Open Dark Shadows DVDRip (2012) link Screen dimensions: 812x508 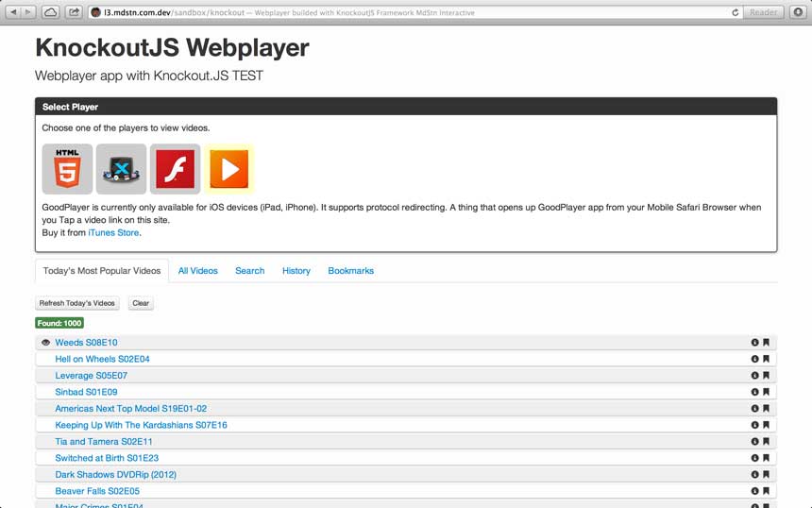click(116, 475)
